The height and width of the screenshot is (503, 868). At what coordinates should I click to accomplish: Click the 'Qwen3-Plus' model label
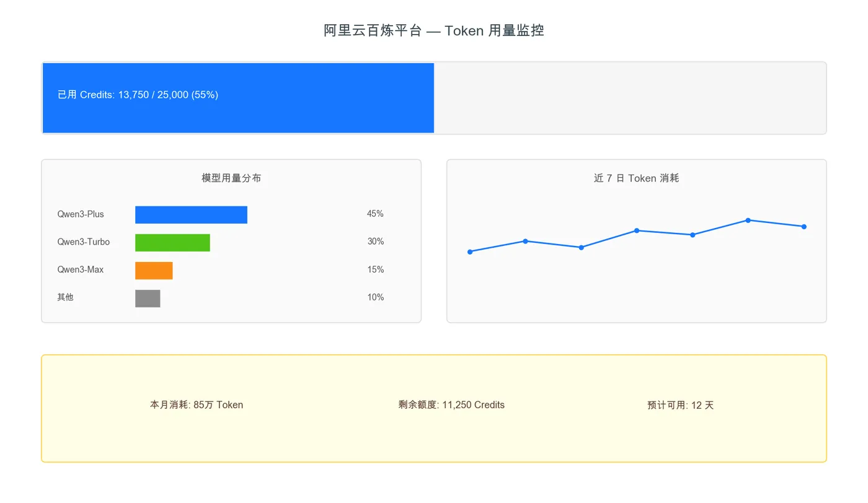pyautogui.click(x=81, y=214)
